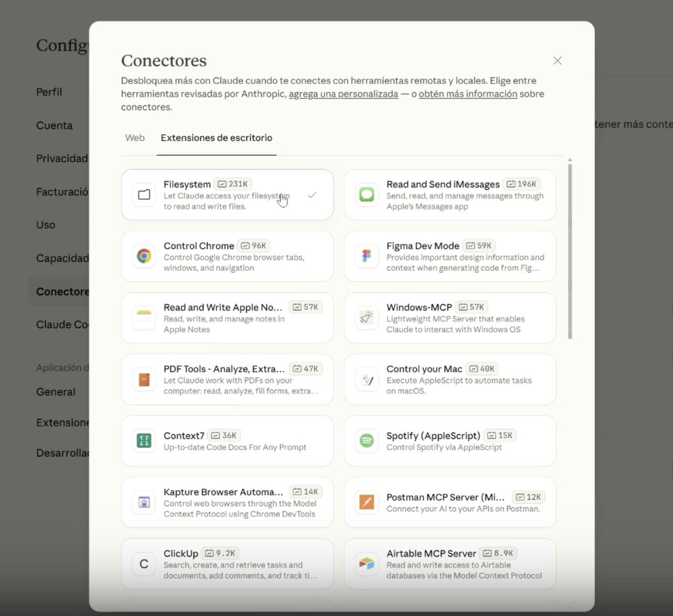Open Capacidades in settings sidebar
The width and height of the screenshot is (673, 616).
[x=62, y=259]
